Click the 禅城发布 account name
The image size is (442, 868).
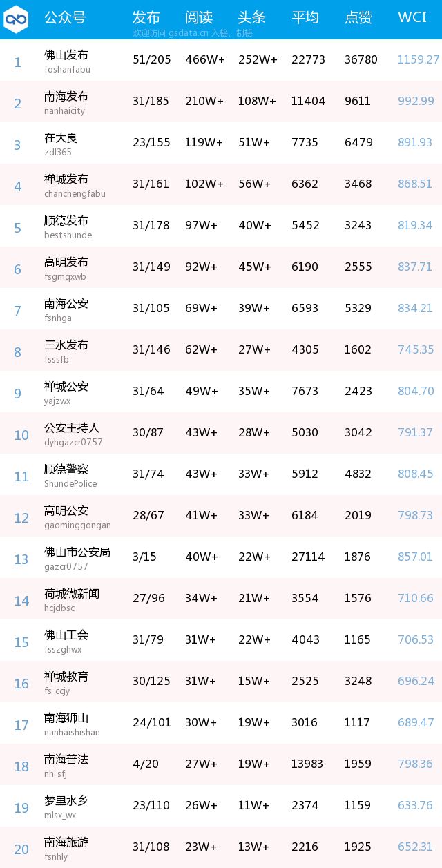pyautogui.click(x=66, y=179)
